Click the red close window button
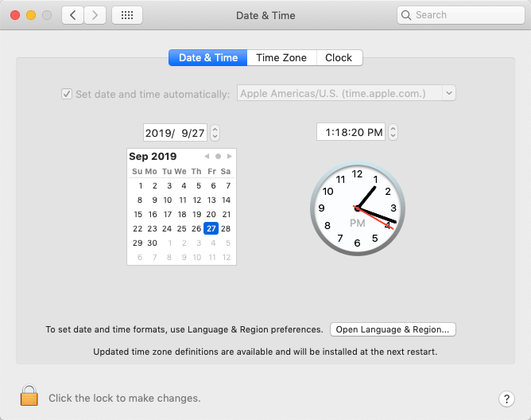Screen dimensions: 531x420 pyautogui.click(x=15, y=15)
